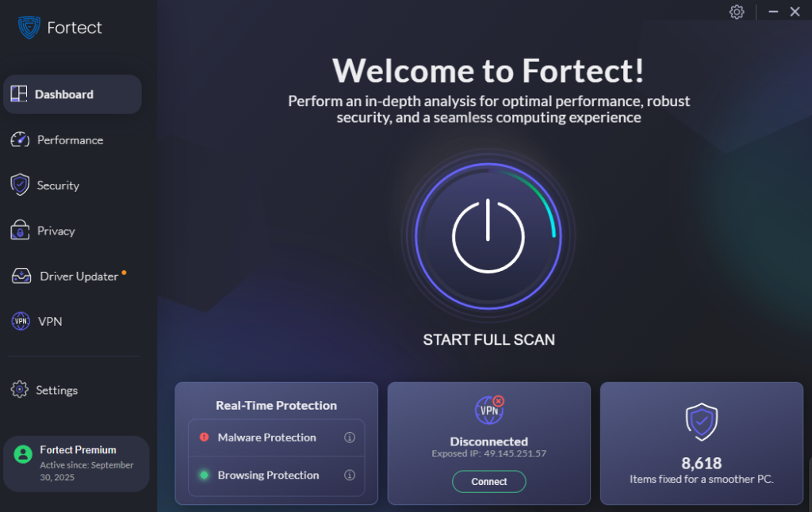Click the green user avatar icon
This screenshot has width=812, height=512.
click(23, 454)
